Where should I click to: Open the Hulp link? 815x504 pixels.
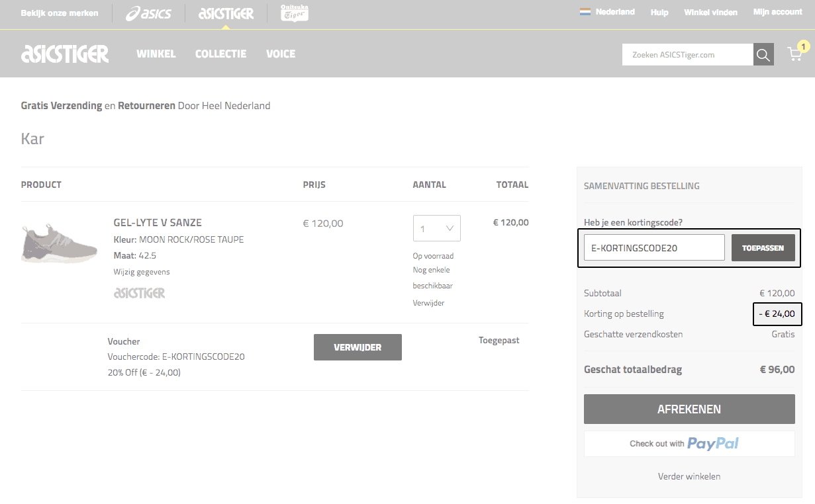[x=659, y=13]
